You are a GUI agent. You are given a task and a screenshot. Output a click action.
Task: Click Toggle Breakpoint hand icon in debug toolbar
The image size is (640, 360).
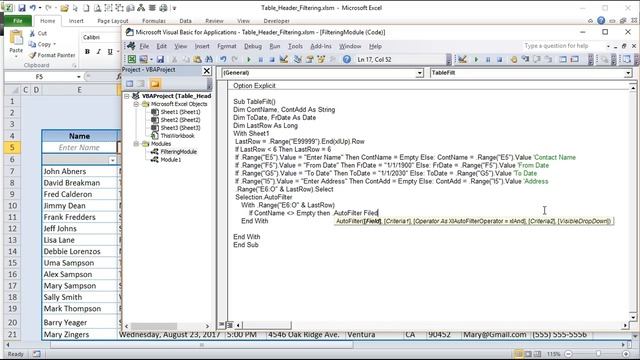pyautogui.click(x=514, y=60)
